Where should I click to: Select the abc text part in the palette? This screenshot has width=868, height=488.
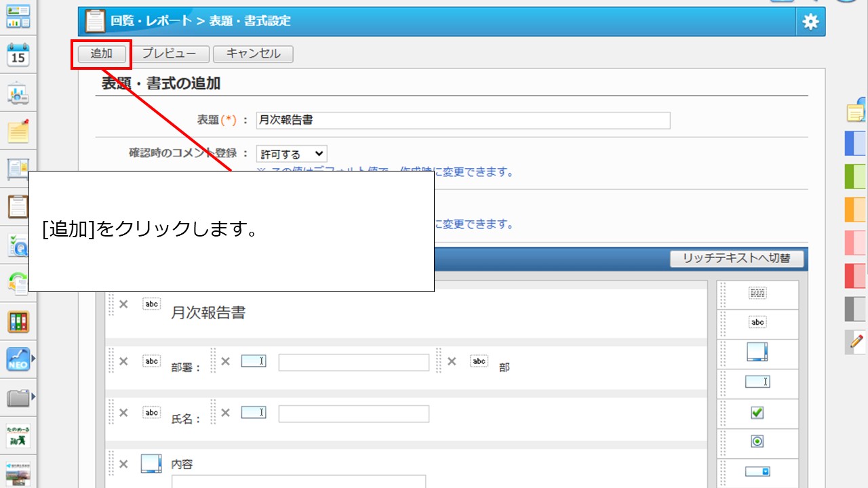[x=757, y=323]
